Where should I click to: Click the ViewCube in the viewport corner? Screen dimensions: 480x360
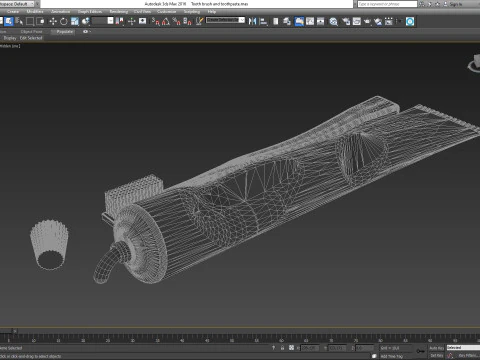coord(475,63)
